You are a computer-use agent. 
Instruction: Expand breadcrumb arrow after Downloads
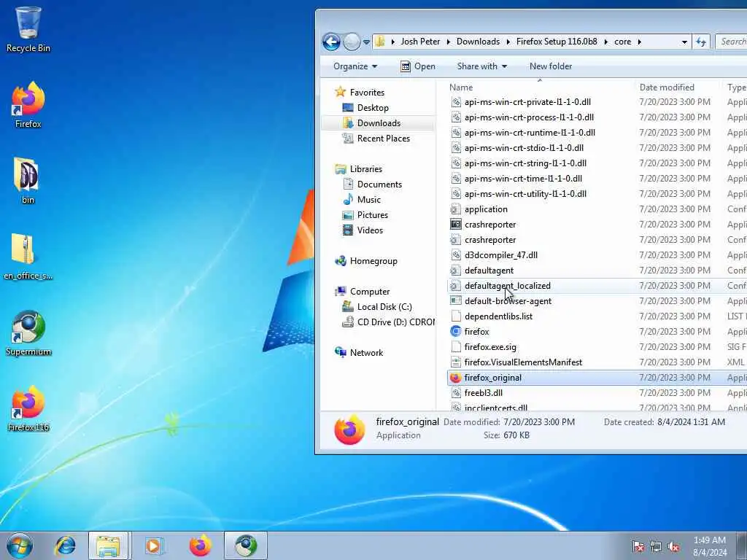(508, 42)
